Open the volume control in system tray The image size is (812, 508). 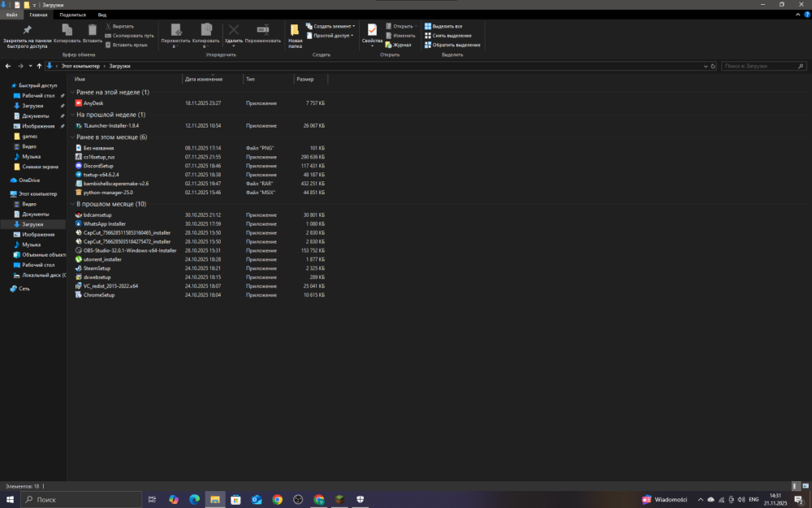(x=741, y=499)
